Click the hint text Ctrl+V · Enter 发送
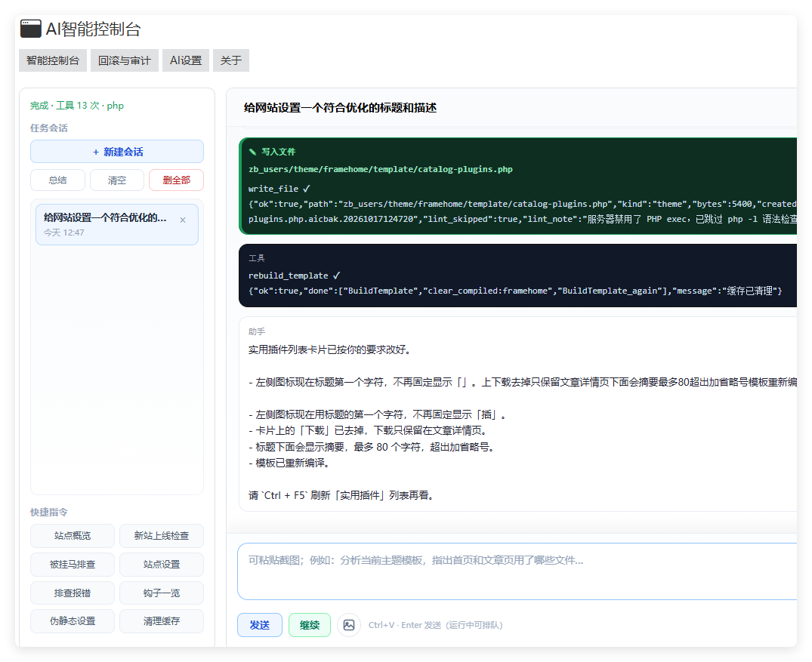Image resolution: width=812 pixels, height=662 pixels. [436, 625]
